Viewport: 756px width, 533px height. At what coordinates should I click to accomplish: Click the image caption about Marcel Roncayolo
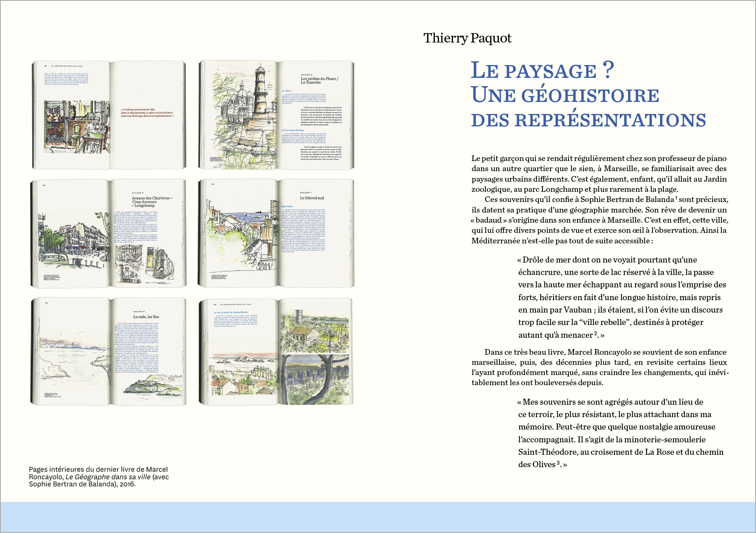click(x=99, y=469)
